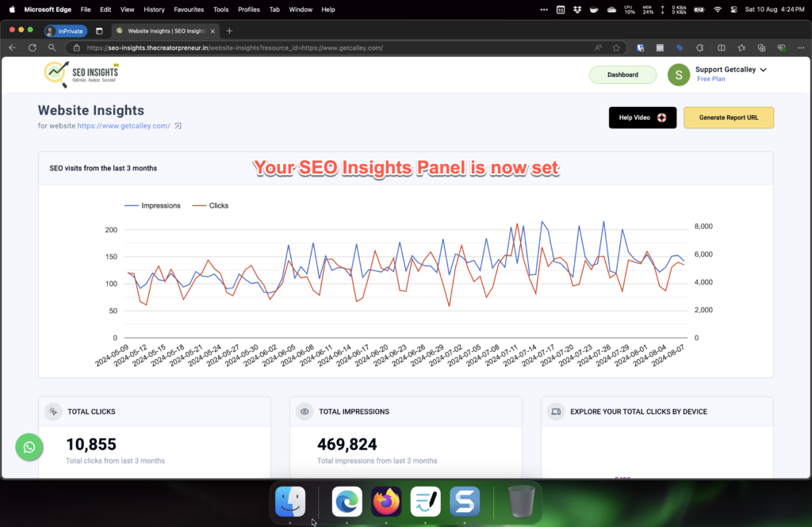Click the InPrivate profile badge
This screenshot has width=812, height=527.
click(66, 31)
